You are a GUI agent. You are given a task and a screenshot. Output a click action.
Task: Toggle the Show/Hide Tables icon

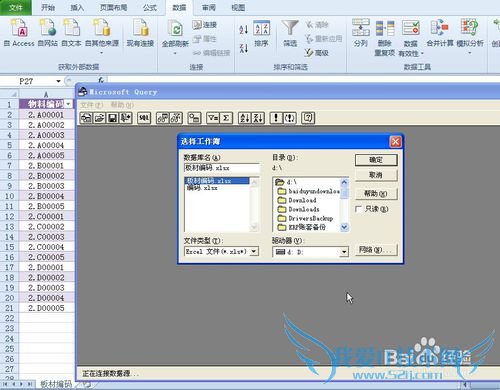click(163, 118)
